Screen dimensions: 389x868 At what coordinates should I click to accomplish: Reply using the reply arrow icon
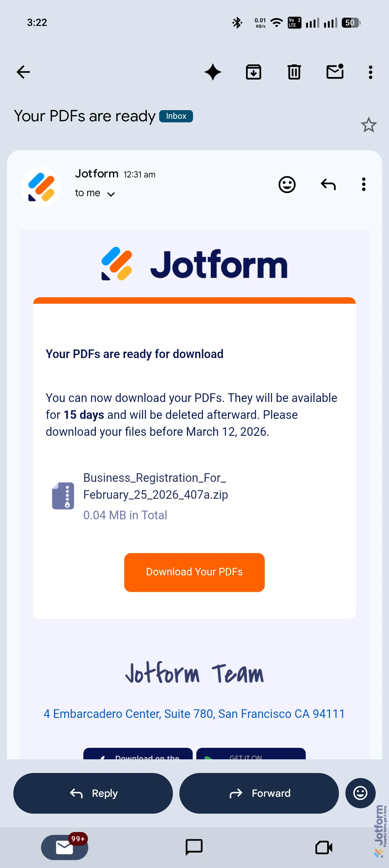pos(327,185)
